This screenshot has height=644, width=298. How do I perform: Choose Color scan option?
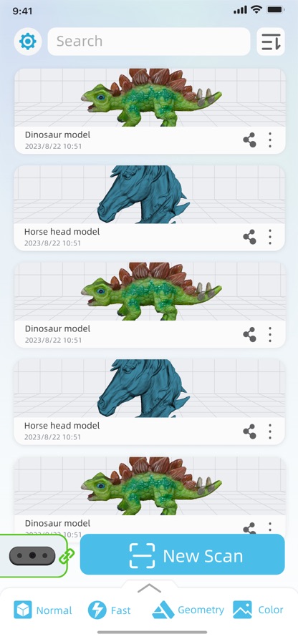(258, 610)
